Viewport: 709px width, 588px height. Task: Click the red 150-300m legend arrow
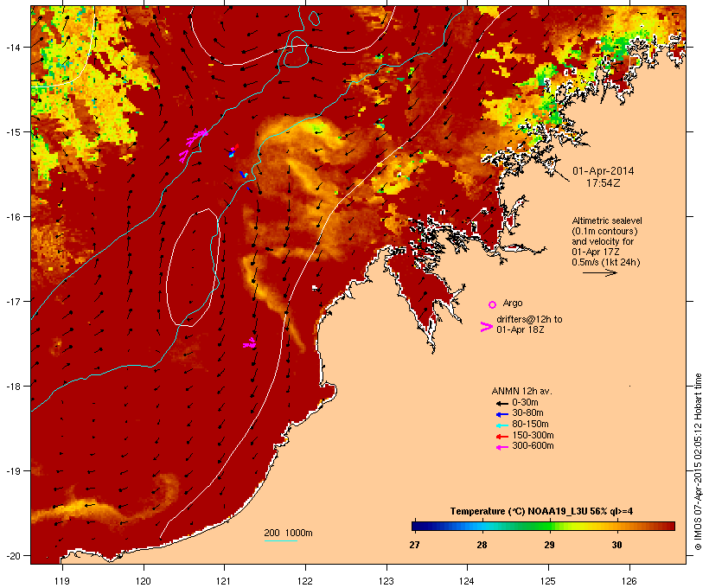point(501,437)
